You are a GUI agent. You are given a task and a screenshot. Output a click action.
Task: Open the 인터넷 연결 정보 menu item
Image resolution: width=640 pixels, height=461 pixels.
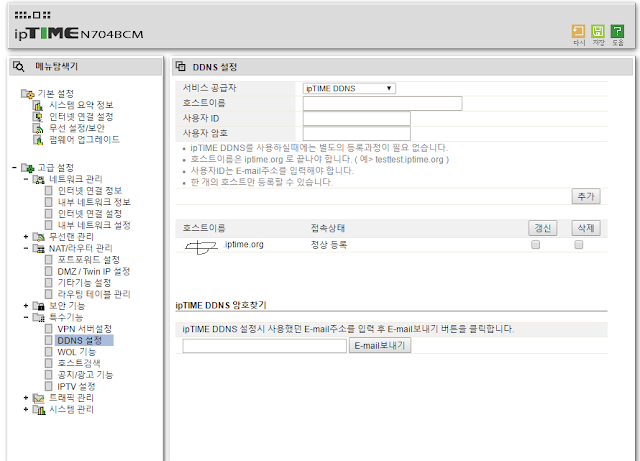pyautogui.click(x=89, y=191)
